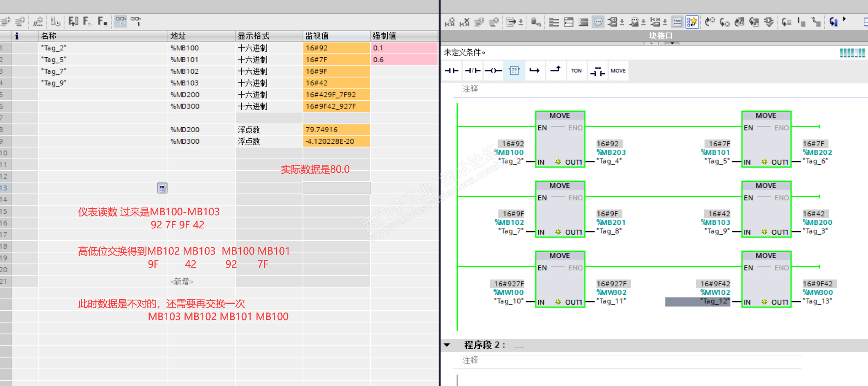Toggle the network comments on/off icon
This screenshot has width=868, height=386.
coord(677,22)
